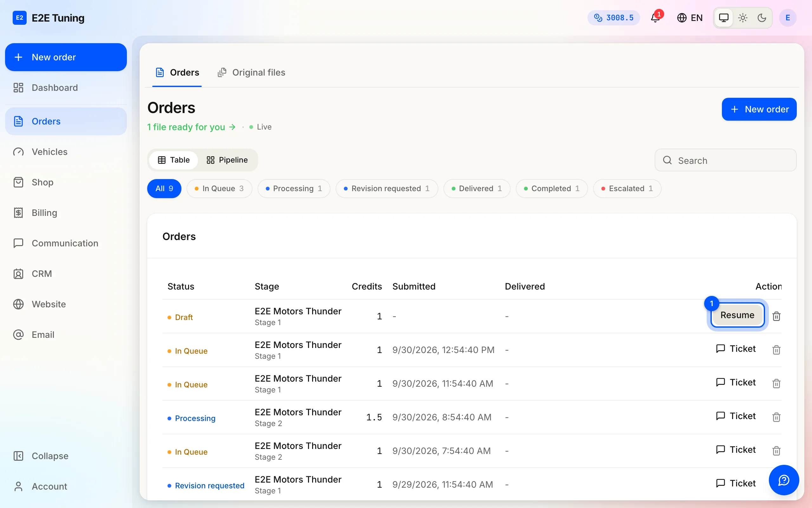Image resolution: width=812 pixels, height=508 pixels.
Task: Switch to light theme sun icon
Action: pos(743,17)
